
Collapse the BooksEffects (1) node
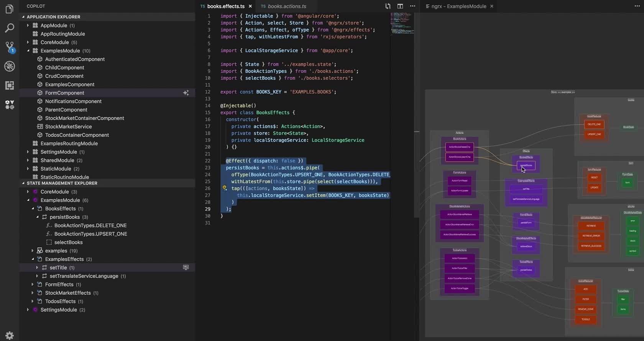pyautogui.click(x=33, y=208)
